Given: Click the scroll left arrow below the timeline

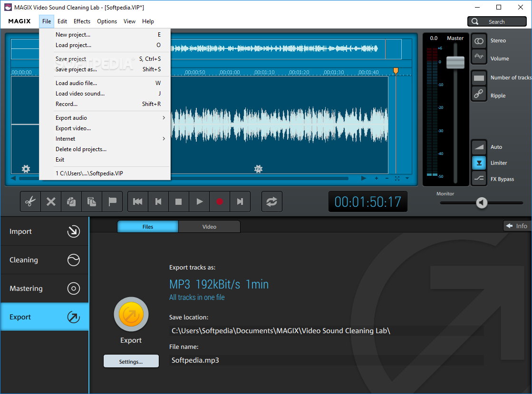Looking at the screenshot, I should tap(13, 178).
